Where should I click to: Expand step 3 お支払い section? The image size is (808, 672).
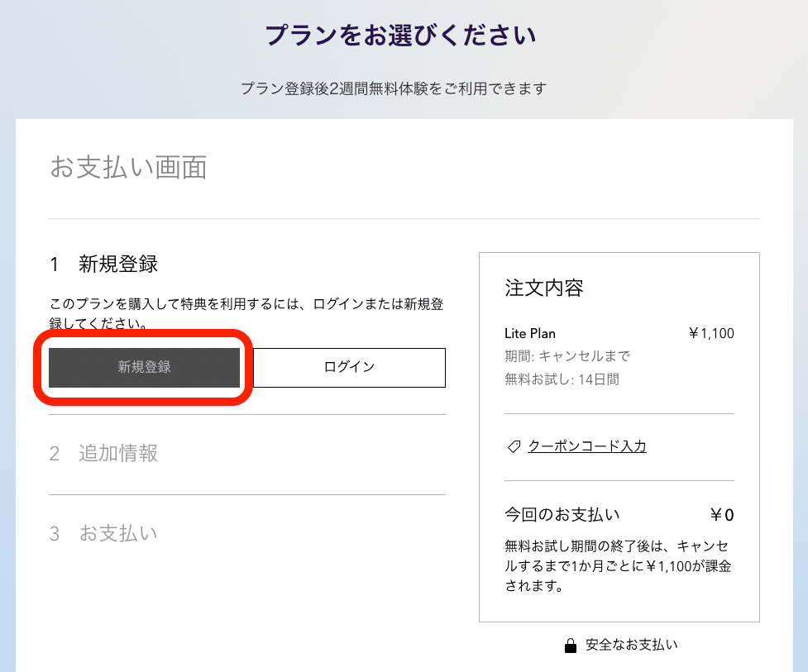[x=104, y=534]
